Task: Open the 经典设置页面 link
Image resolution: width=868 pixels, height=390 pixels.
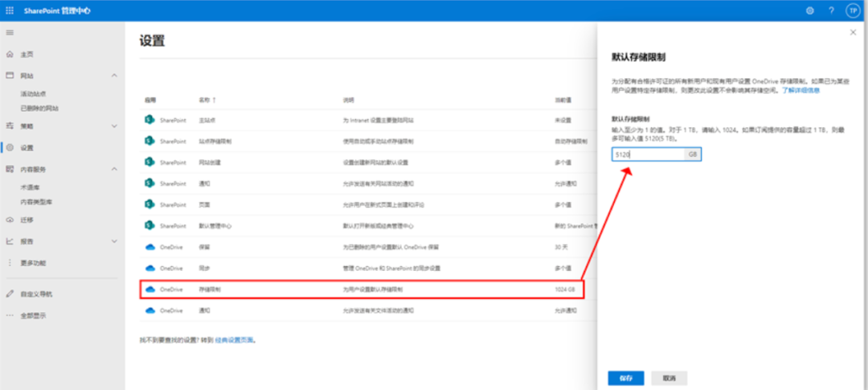Action: [235, 340]
